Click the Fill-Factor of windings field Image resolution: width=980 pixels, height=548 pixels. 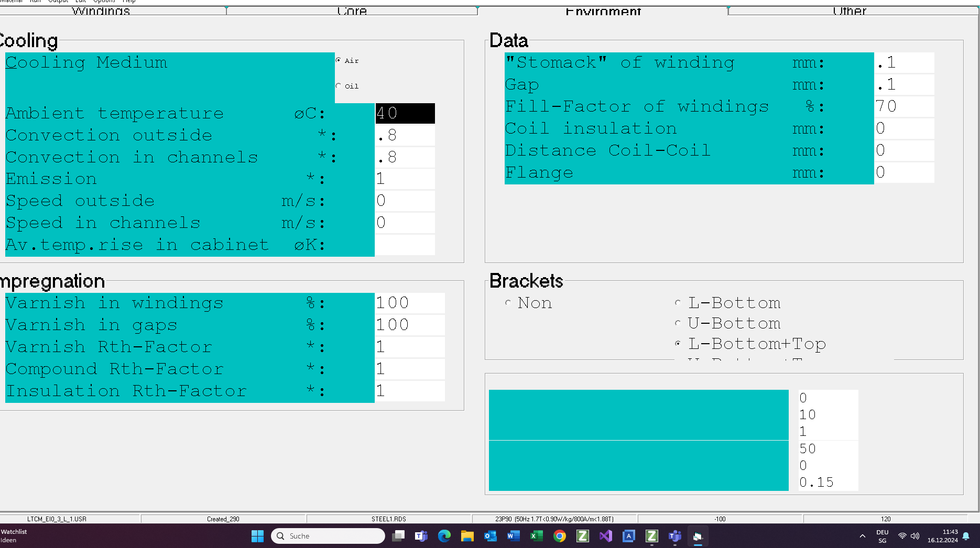(x=905, y=106)
